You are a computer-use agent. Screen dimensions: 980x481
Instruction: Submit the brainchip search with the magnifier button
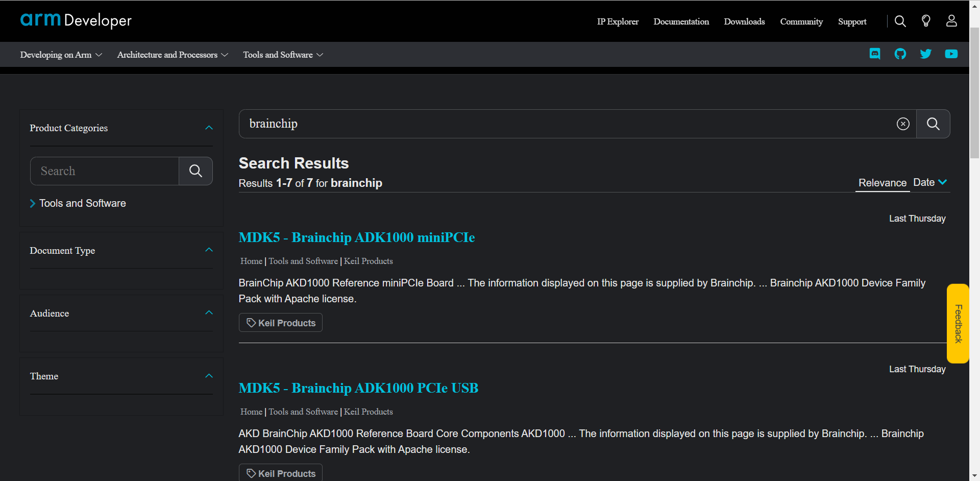pyautogui.click(x=933, y=124)
